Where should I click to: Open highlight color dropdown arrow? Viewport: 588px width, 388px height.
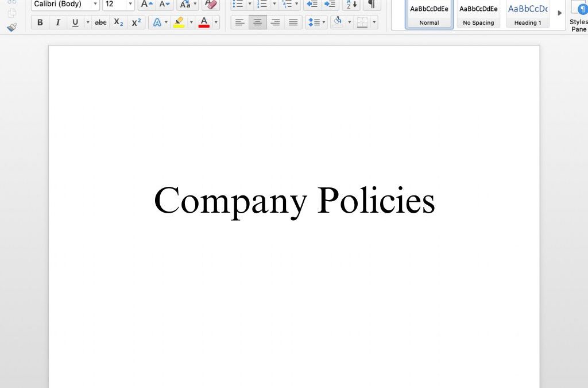(x=191, y=22)
